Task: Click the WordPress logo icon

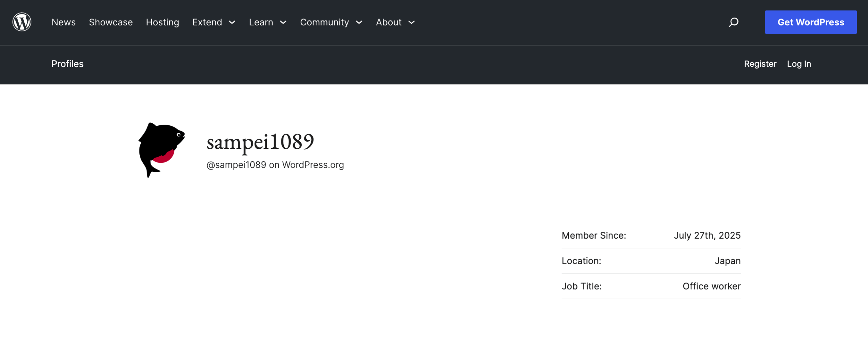Action: [22, 22]
